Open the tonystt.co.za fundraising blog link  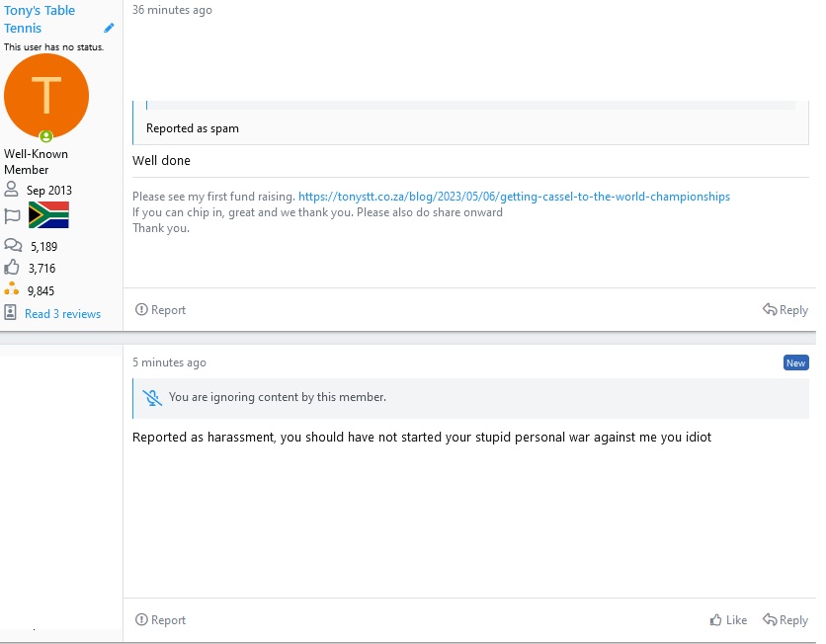pos(514,197)
